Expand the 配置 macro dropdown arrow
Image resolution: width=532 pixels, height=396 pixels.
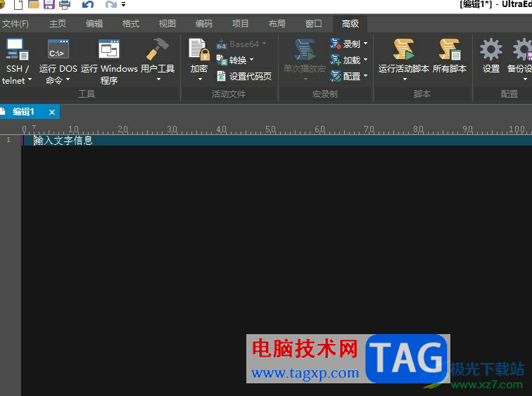coord(365,76)
